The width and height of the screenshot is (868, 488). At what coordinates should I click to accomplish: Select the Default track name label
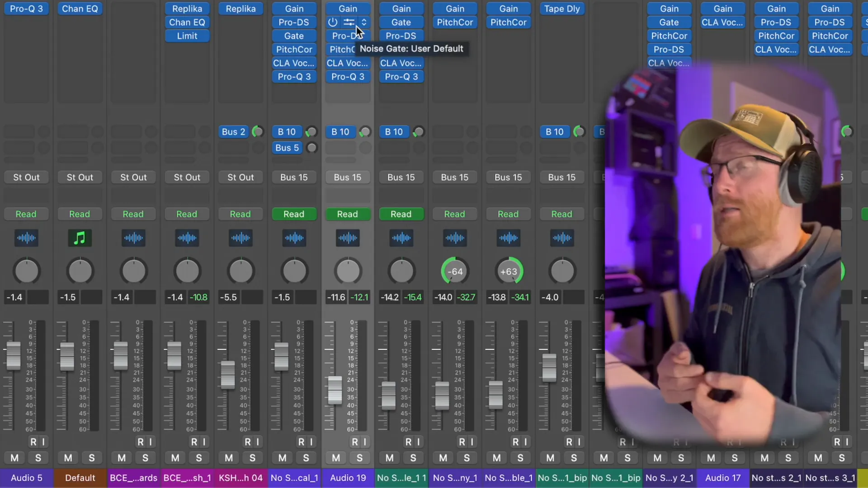80,478
